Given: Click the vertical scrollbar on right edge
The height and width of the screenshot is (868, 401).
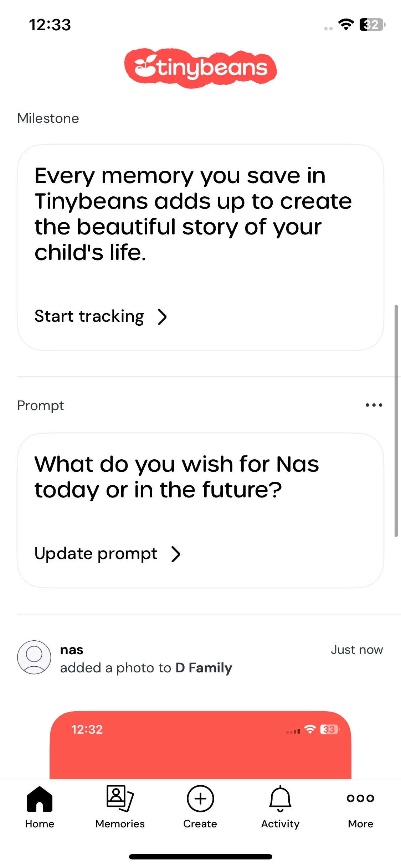Looking at the screenshot, I should click(x=396, y=420).
